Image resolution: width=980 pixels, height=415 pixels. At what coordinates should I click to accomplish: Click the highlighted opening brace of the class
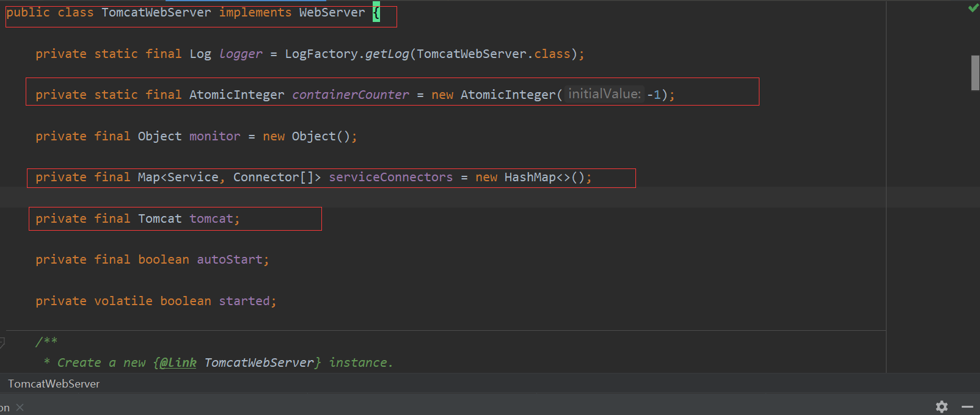(x=376, y=12)
